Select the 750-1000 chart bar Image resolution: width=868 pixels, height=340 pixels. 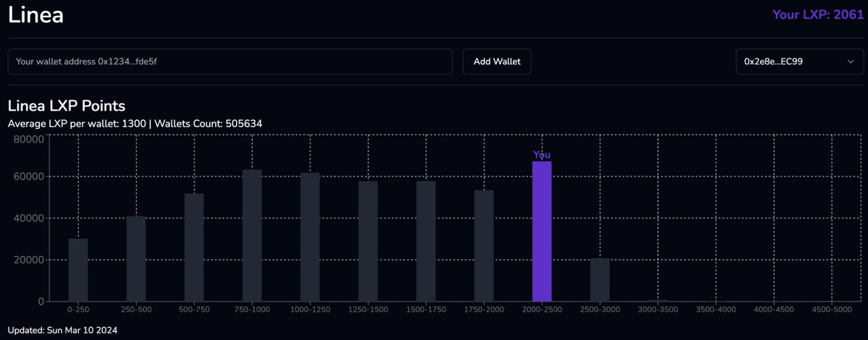252,235
